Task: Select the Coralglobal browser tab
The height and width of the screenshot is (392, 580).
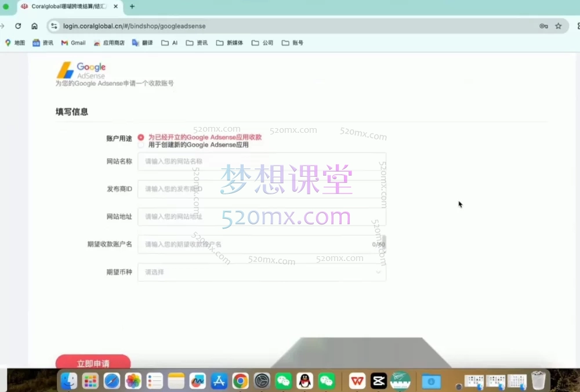Action: coord(70,6)
